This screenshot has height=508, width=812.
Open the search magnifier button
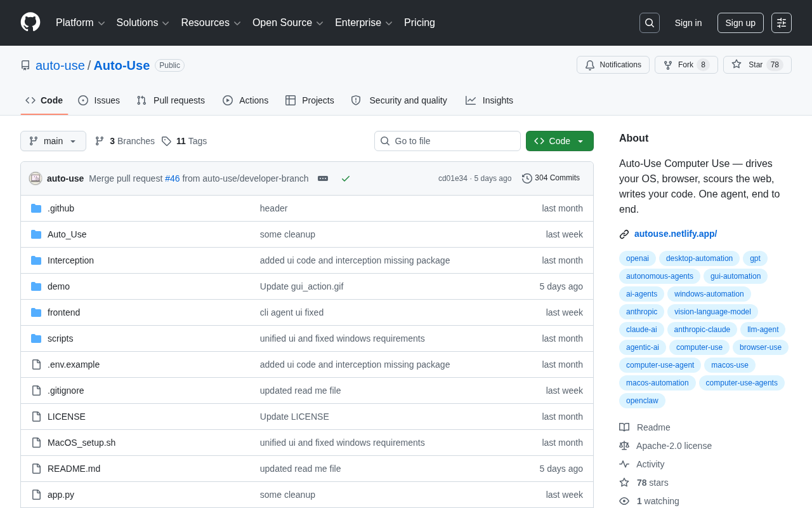point(650,23)
